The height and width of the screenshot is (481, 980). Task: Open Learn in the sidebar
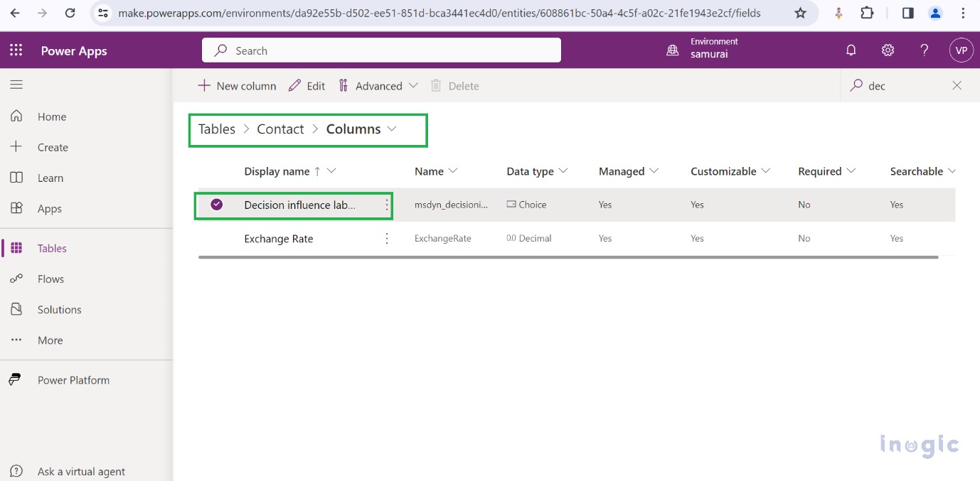click(50, 178)
